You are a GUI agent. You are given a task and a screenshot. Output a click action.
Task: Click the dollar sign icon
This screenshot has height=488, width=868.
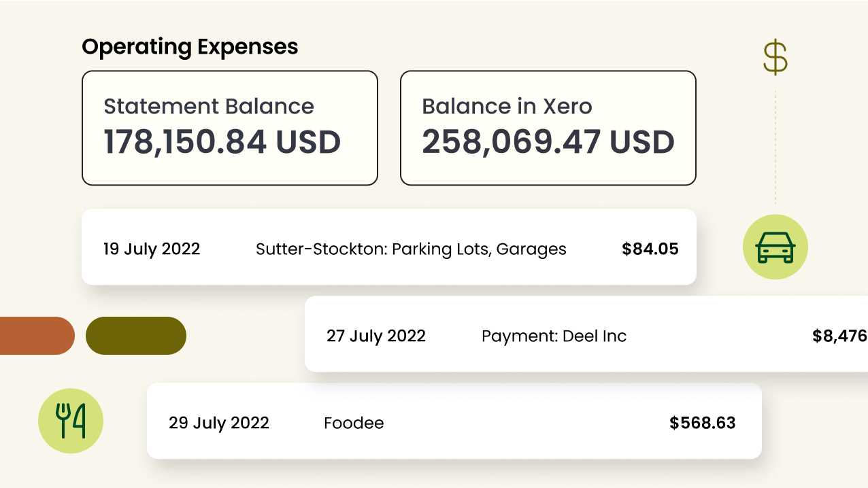[775, 58]
